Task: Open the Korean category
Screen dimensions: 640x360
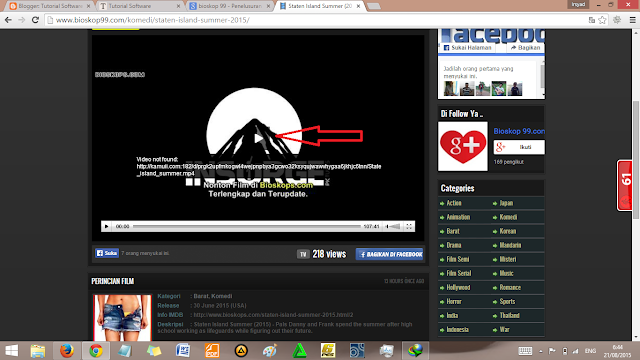Action: click(508, 231)
